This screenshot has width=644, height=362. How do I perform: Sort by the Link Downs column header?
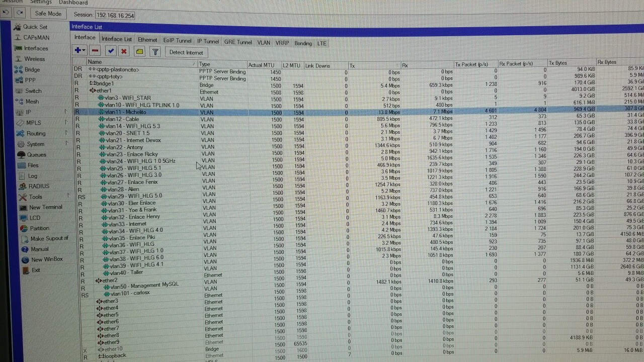(326, 66)
